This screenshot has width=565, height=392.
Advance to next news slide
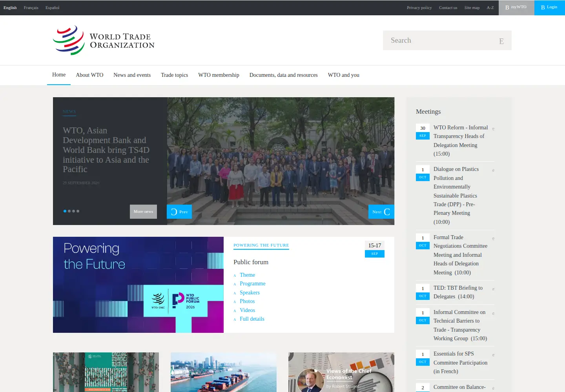(381, 212)
